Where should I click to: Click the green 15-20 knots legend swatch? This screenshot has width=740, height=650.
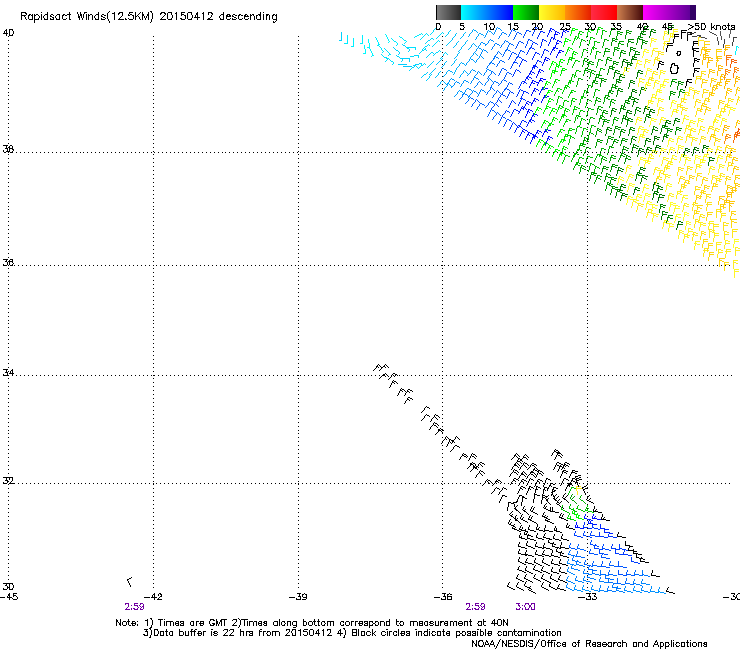pos(526,12)
